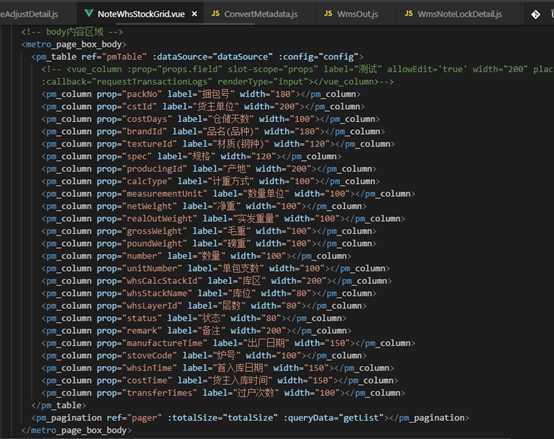Open the eAdjustDetail.js tab

pos(29,14)
